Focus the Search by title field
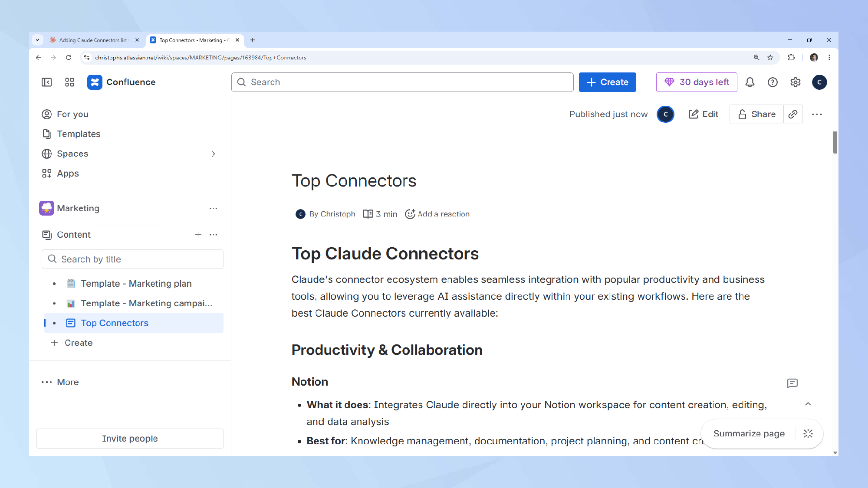The width and height of the screenshot is (868, 488). 132,259
